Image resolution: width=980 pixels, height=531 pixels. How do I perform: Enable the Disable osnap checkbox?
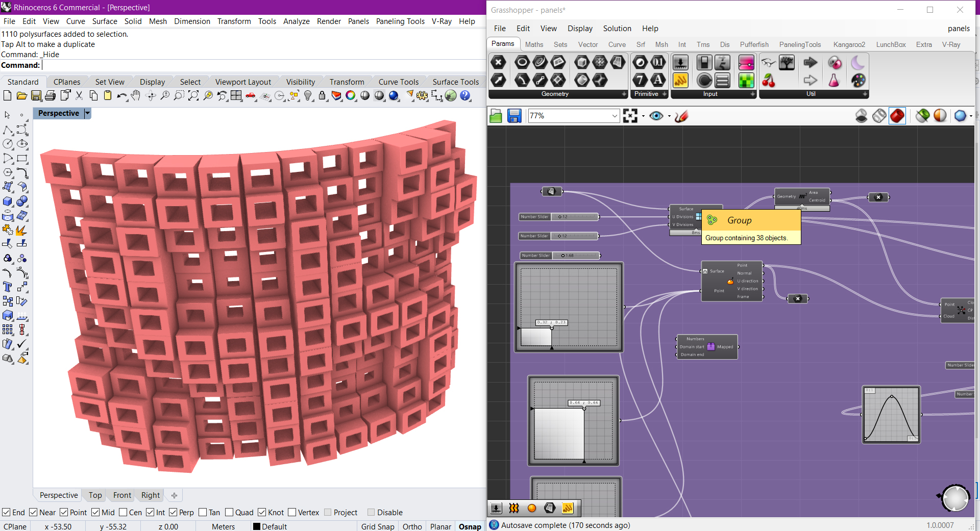(371, 512)
